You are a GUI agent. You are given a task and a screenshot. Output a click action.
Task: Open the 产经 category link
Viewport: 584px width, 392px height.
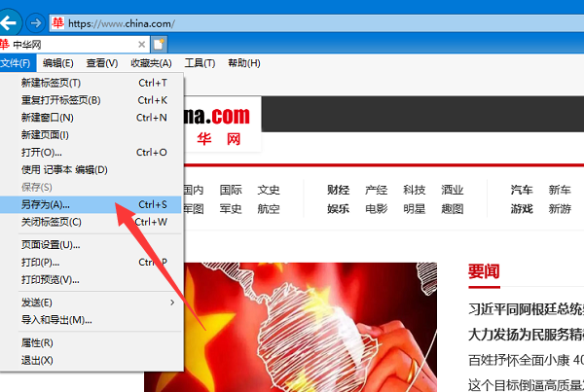tap(376, 190)
